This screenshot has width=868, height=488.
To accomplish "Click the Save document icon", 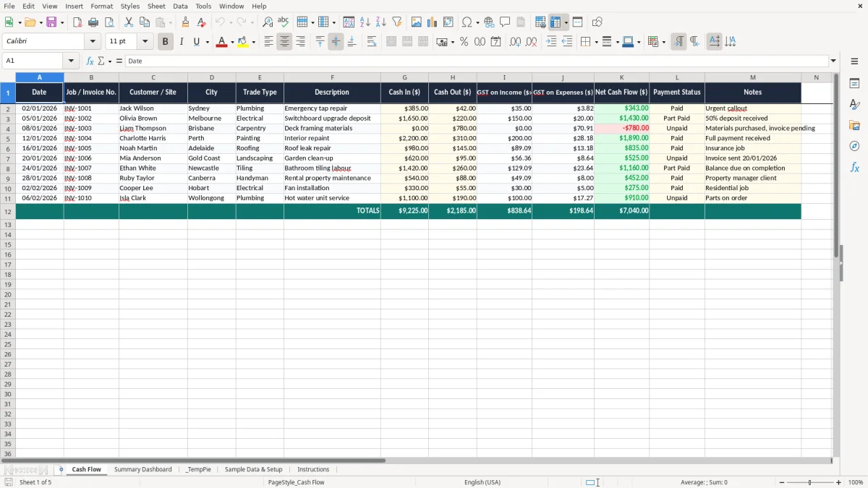I will coord(51,22).
